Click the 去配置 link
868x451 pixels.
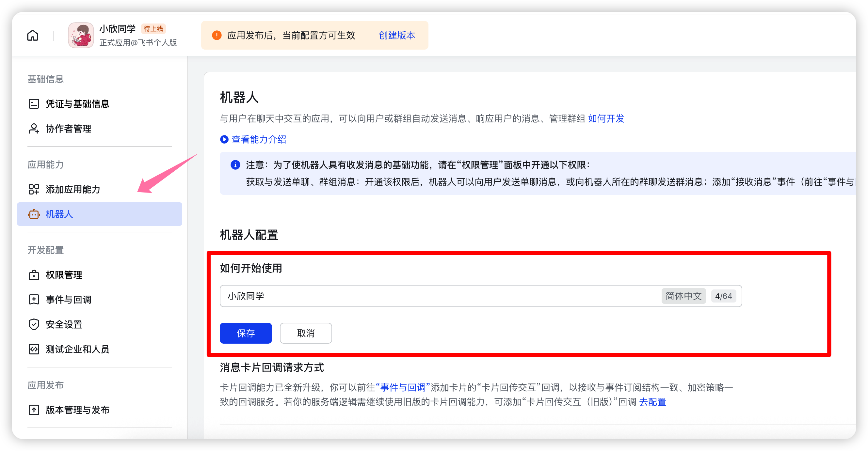click(x=652, y=402)
